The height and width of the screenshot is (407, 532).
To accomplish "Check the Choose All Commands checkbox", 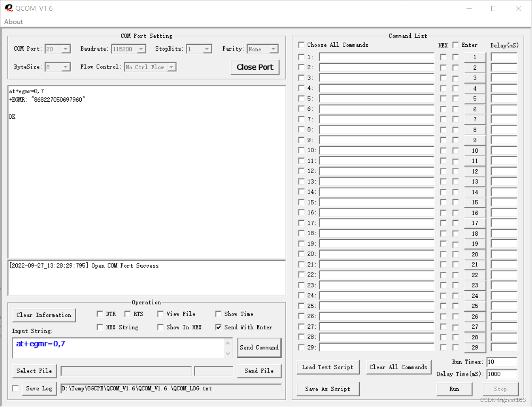I will click(x=302, y=45).
